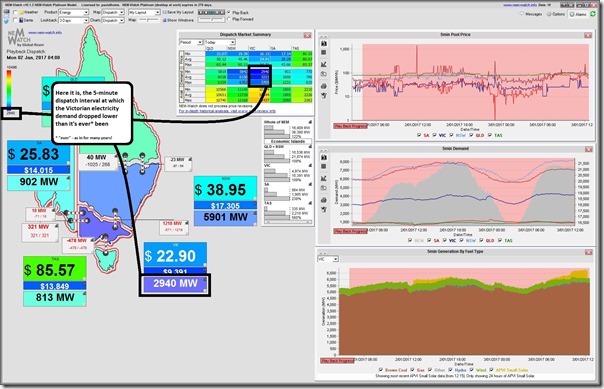Toggle the Brown Coal checkbox in generation legend
The width and height of the screenshot is (604, 389).
pos(381,370)
